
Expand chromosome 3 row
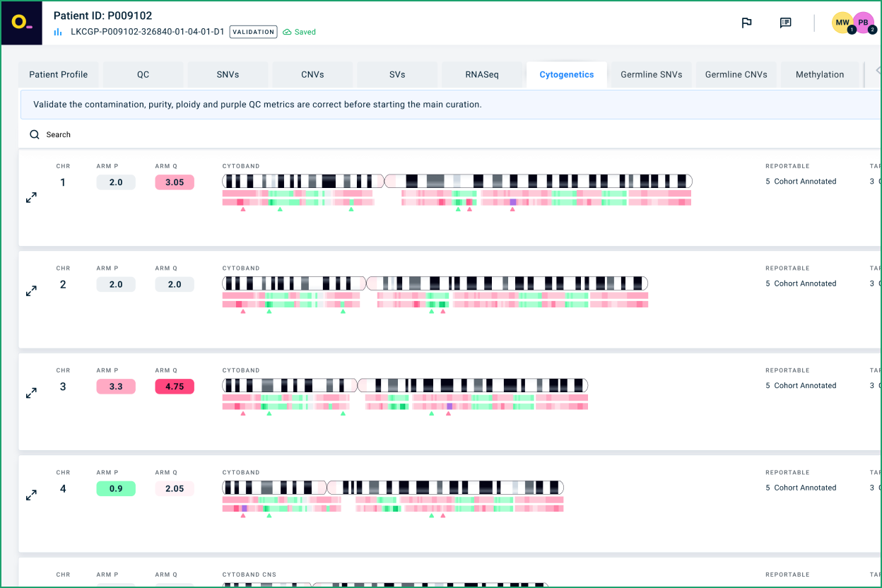pyautogui.click(x=31, y=393)
